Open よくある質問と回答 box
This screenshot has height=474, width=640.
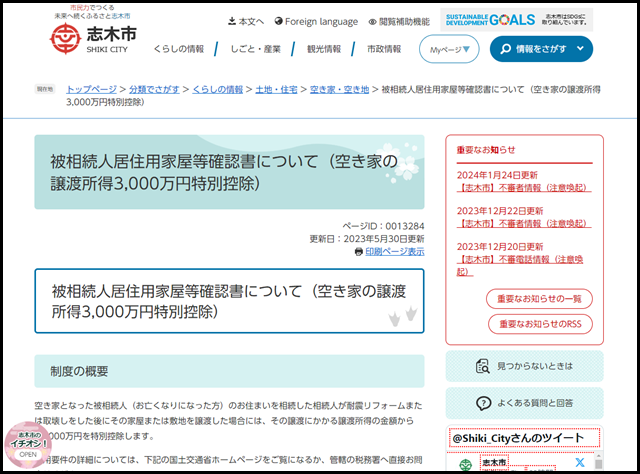[524, 403]
